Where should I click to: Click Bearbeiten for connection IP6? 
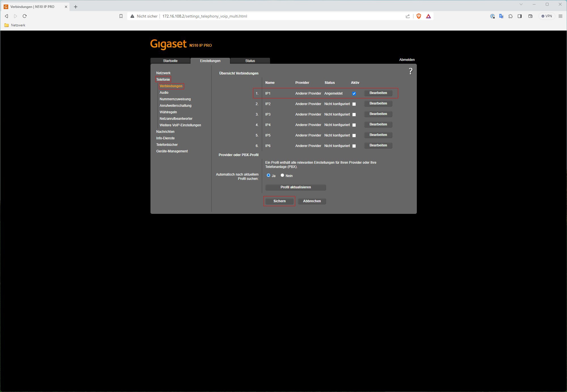tap(378, 145)
